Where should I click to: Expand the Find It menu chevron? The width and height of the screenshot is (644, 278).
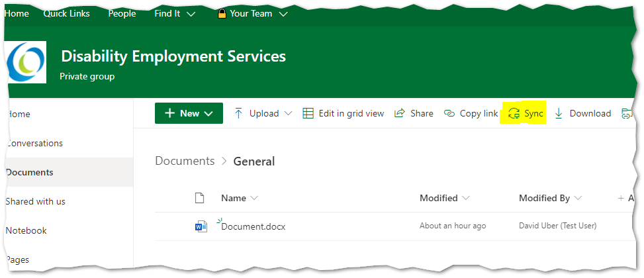tap(191, 14)
